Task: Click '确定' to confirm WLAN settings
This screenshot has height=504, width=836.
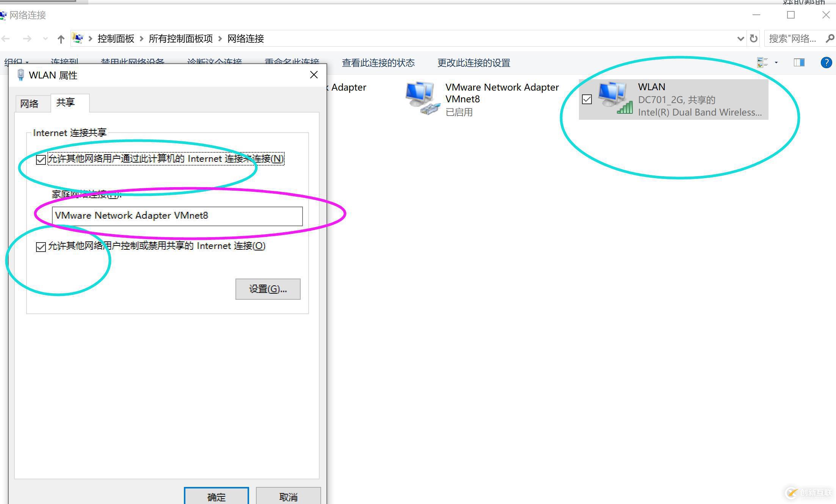Action: click(x=216, y=496)
